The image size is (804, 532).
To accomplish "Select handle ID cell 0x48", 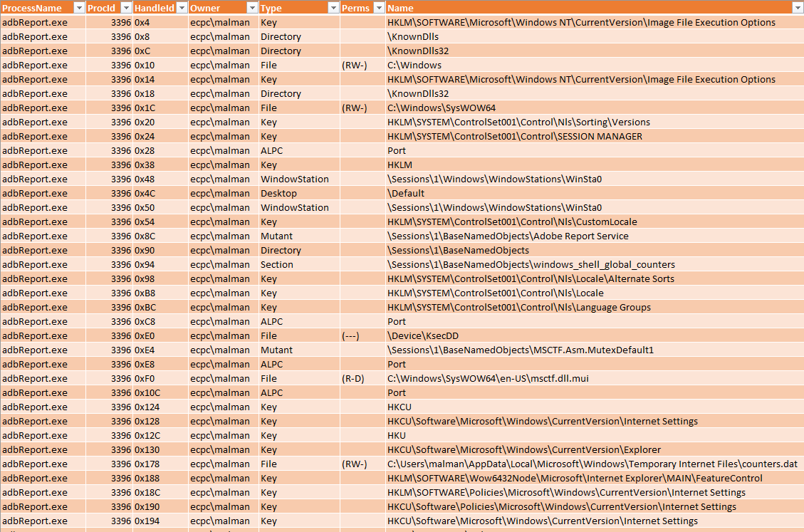I will (x=160, y=179).
